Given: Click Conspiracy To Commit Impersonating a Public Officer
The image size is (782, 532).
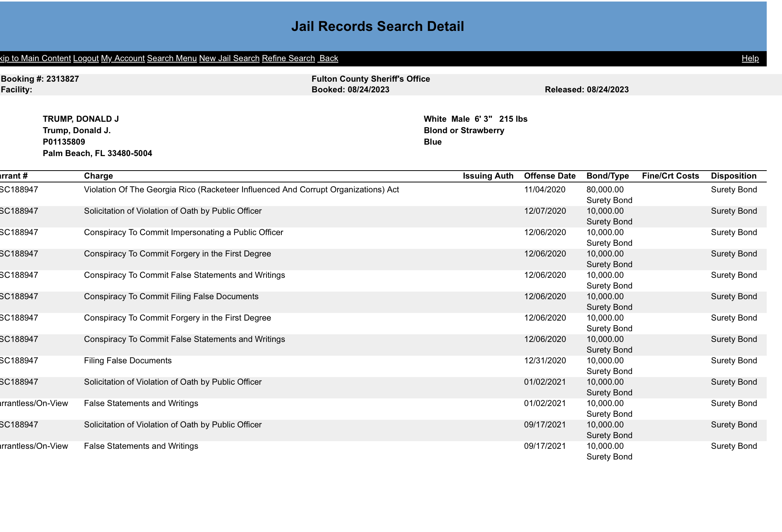Looking at the screenshot, I should click(x=184, y=232).
